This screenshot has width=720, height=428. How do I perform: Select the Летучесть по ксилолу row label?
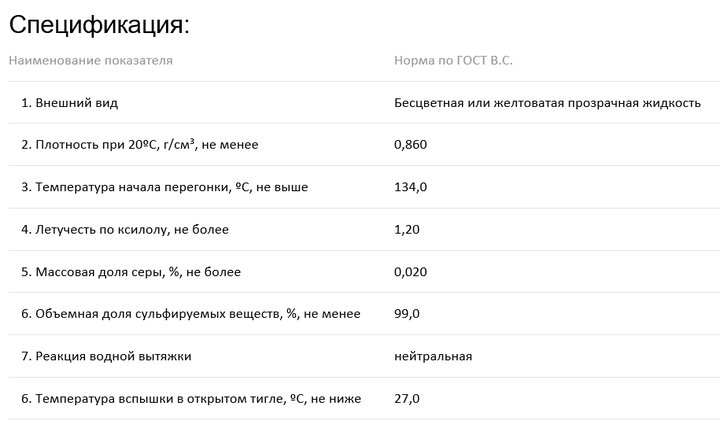pos(125,230)
